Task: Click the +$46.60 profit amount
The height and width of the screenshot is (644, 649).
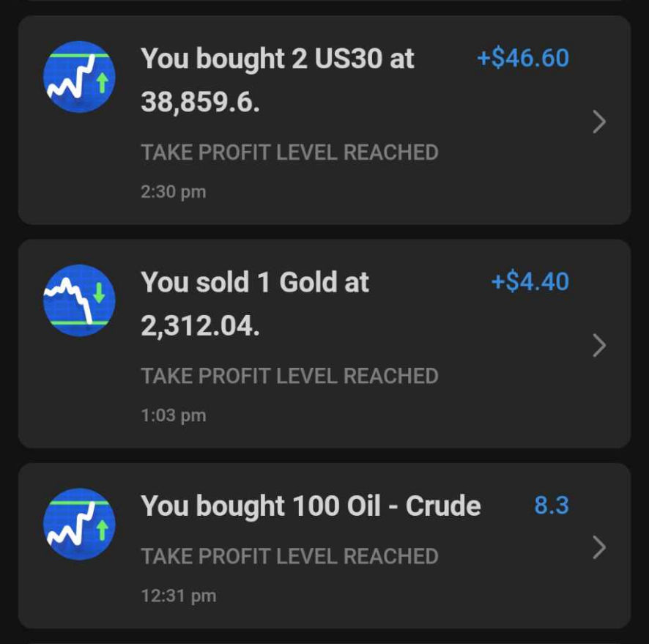Action: pos(522,59)
